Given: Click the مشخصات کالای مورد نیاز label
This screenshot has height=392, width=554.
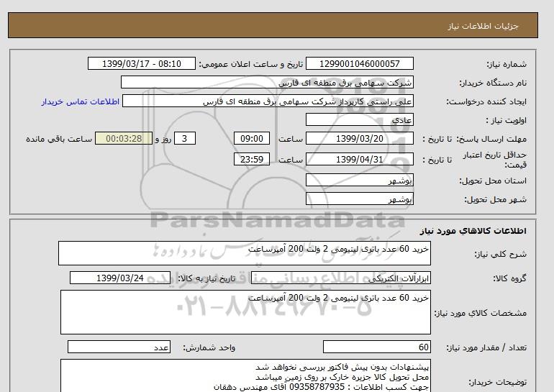Looking at the screenshot, I should (x=481, y=314).
